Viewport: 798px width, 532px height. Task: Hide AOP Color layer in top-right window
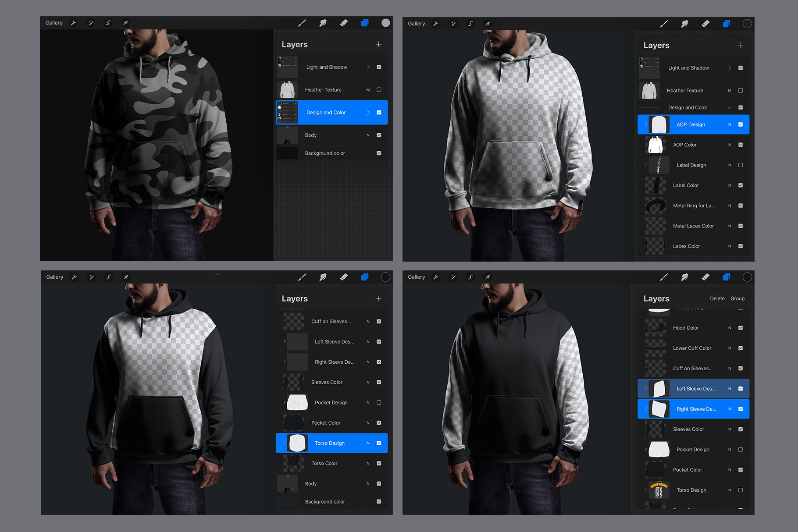pos(741,145)
